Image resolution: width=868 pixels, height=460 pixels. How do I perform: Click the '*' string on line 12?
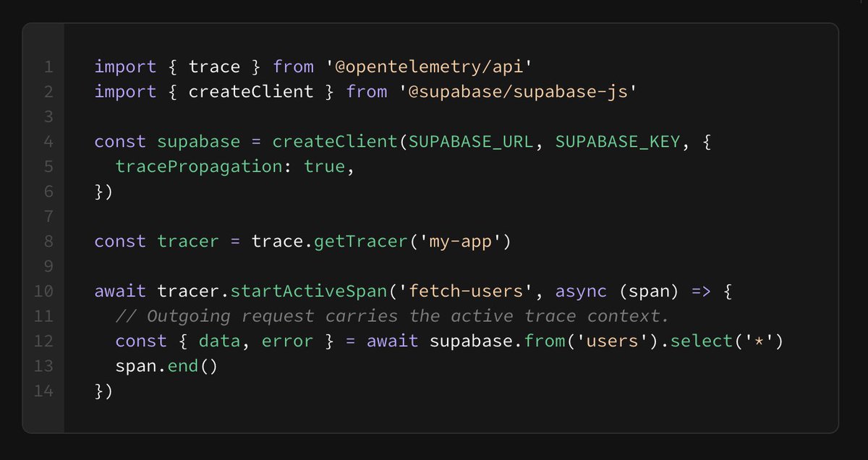[x=759, y=341]
